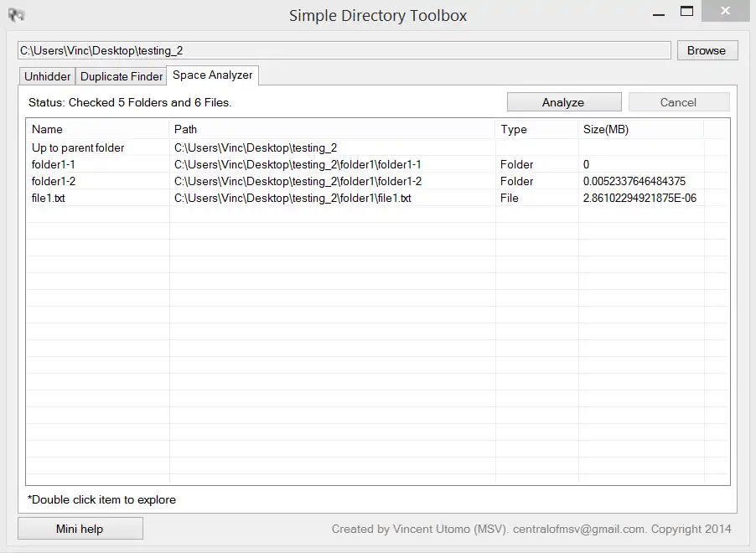This screenshot has height=553, width=756.
Task: Click the Folder type cell for folder1-1
Action: (x=516, y=164)
